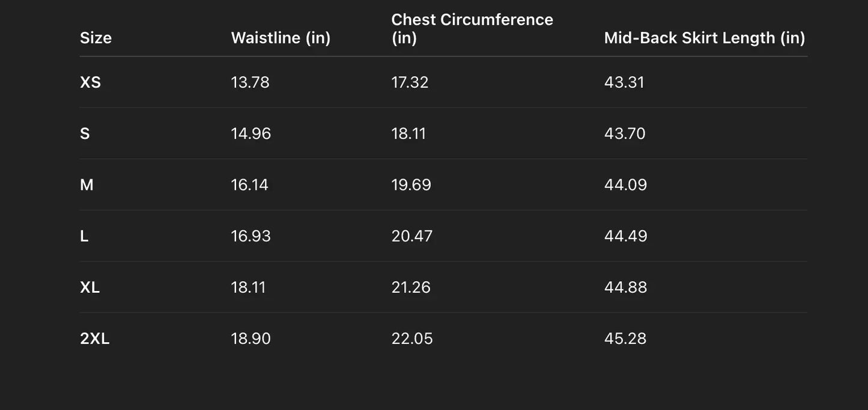Screen dimensions: 868x410
Task: Click the S skirt length 43.70
Action: [x=625, y=133]
